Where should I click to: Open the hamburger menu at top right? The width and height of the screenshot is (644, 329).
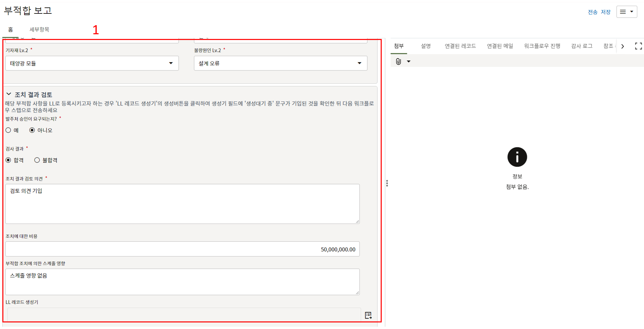click(x=626, y=12)
